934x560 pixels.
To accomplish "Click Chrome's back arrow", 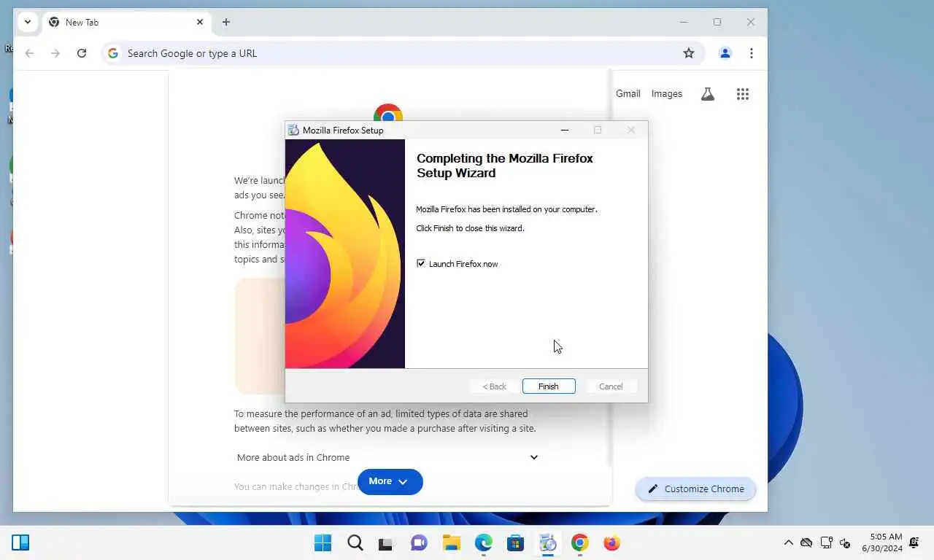I will coord(29,53).
